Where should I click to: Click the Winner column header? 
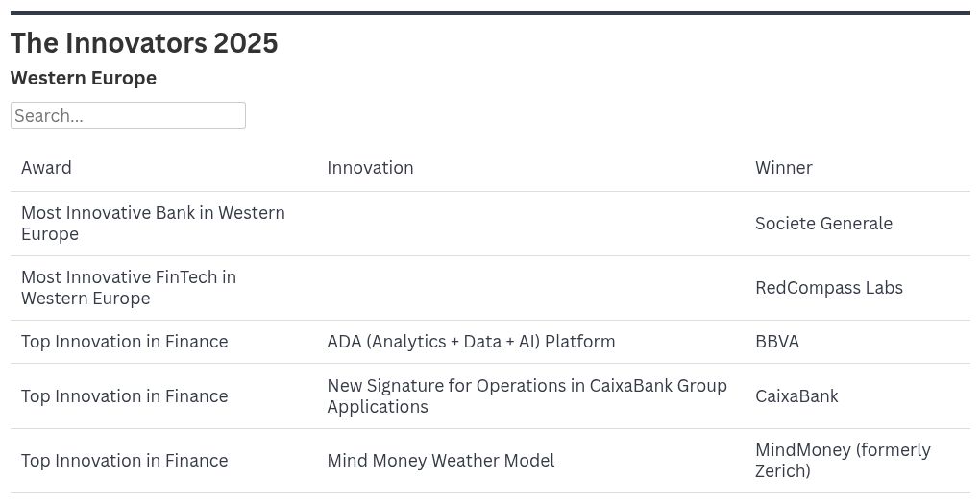click(783, 168)
